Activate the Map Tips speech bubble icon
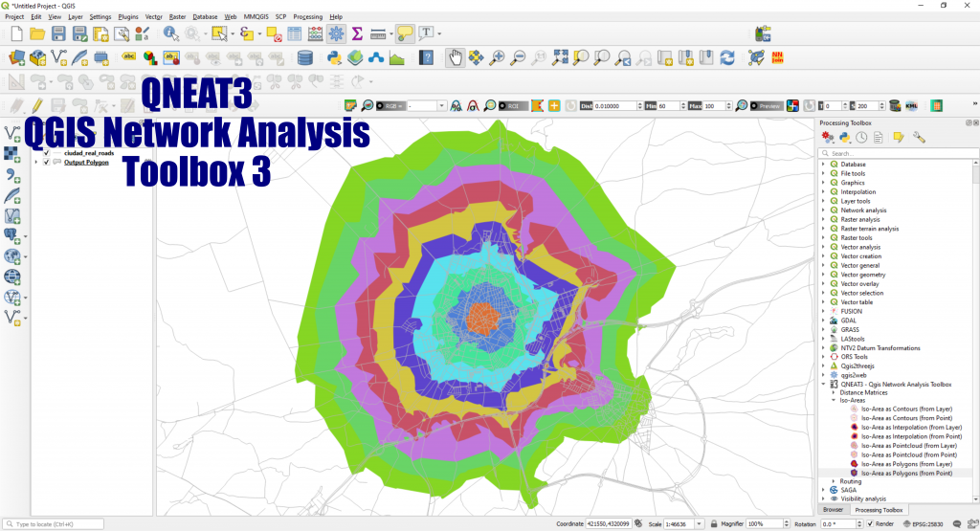980x531 pixels. pyautogui.click(x=405, y=33)
